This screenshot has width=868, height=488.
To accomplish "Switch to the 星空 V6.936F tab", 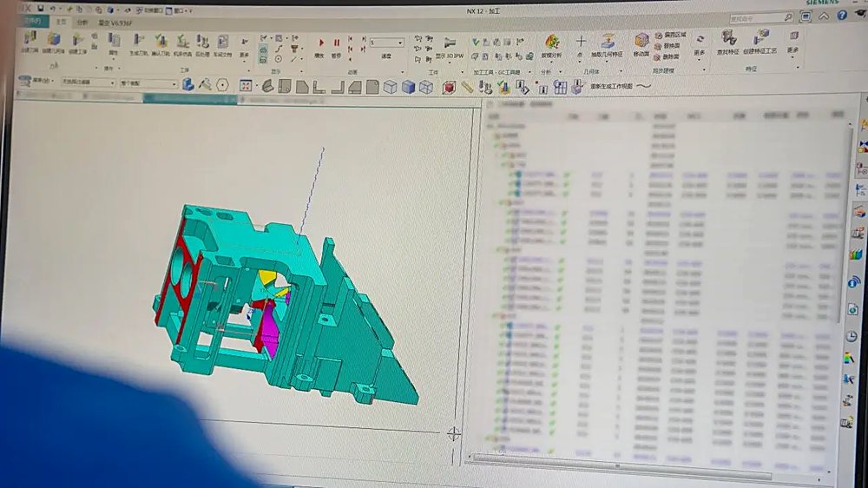I will [115, 23].
